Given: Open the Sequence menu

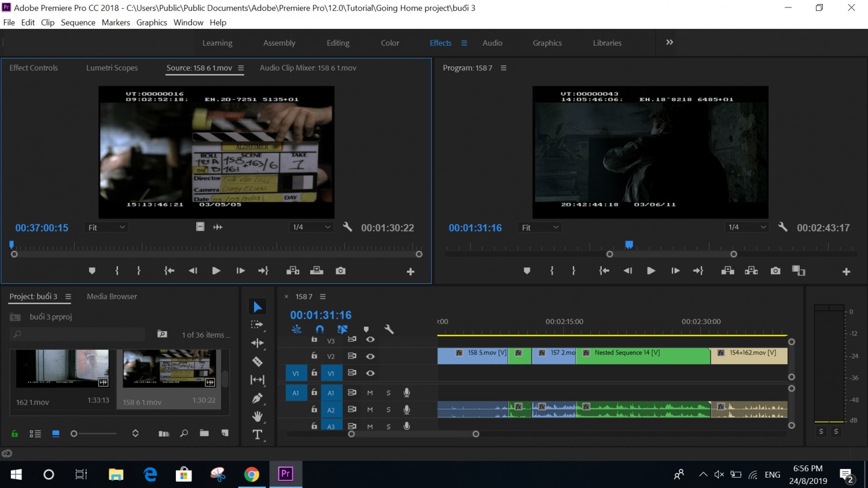Looking at the screenshot, I should 78,23.
